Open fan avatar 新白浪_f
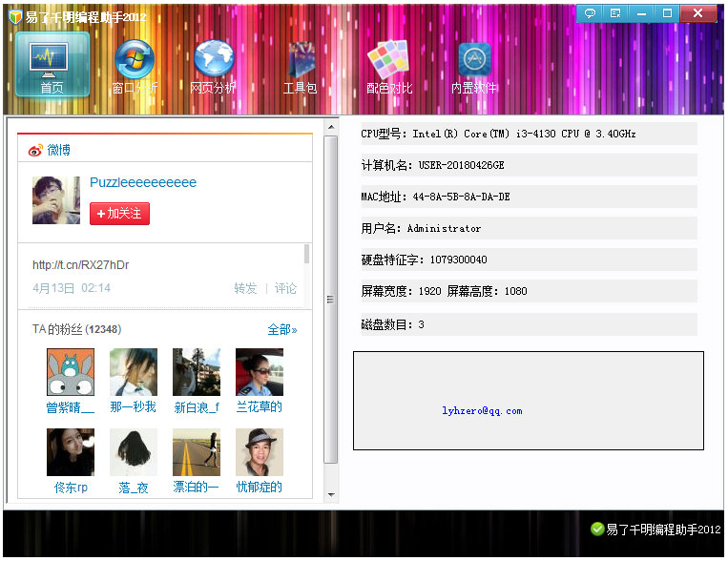 tap(197, 372)
